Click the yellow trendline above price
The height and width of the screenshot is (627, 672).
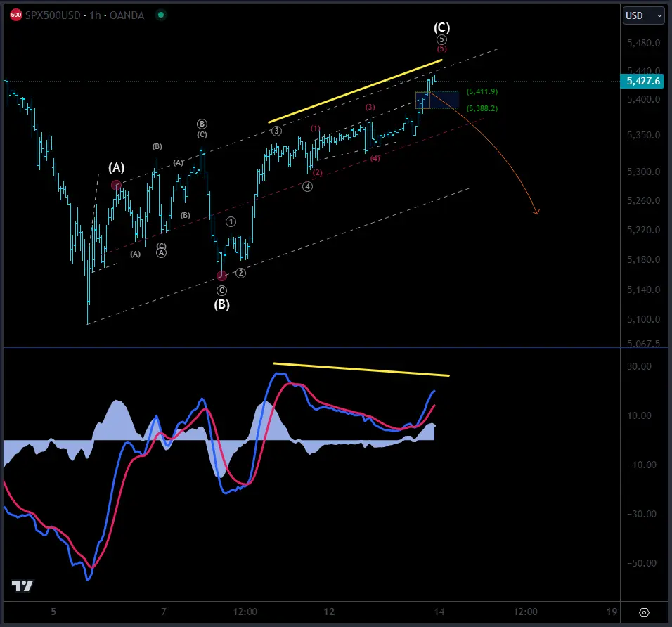click(x=355, y=91)
